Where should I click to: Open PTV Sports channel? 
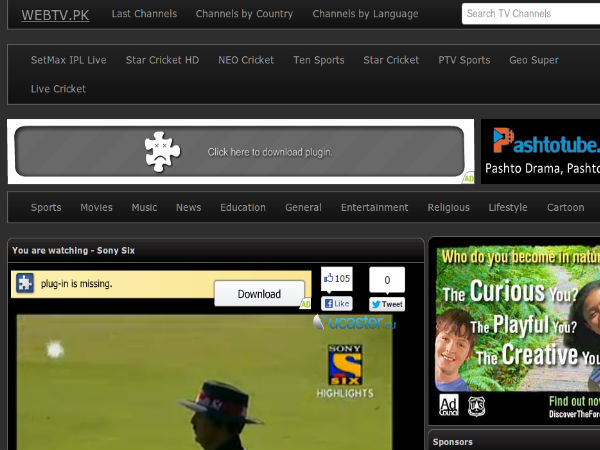[x=464, y=60]
